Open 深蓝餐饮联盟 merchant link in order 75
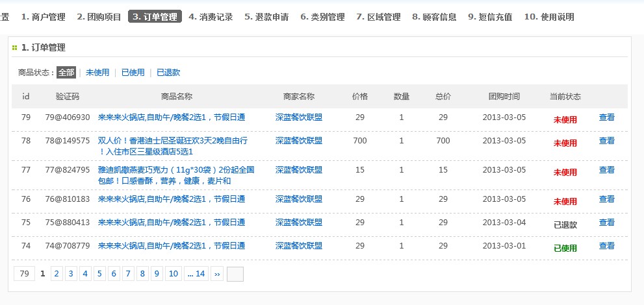Image resolution: width=644 pixels, height=305 pixels. point(298,222)
